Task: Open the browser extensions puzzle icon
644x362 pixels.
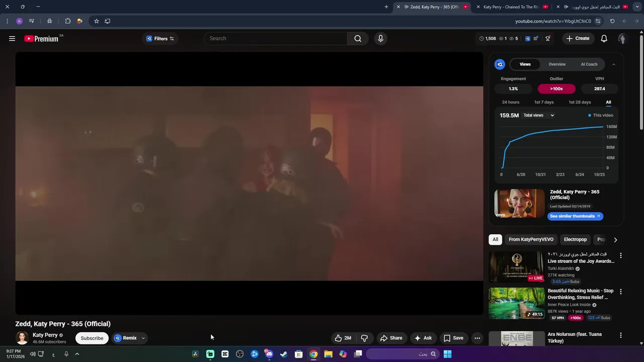Action: pyautogui.click(x=68, y=21)
